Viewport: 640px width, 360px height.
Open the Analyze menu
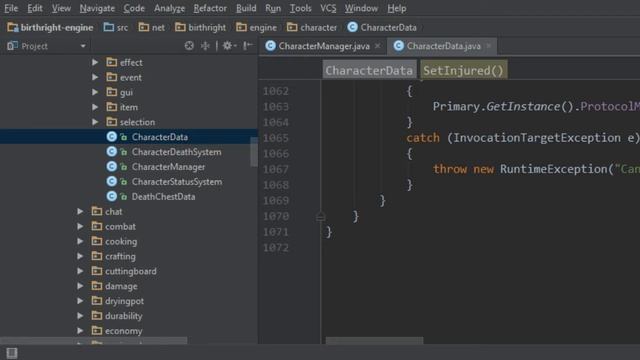pyautogui.click(x=169, y=8)
